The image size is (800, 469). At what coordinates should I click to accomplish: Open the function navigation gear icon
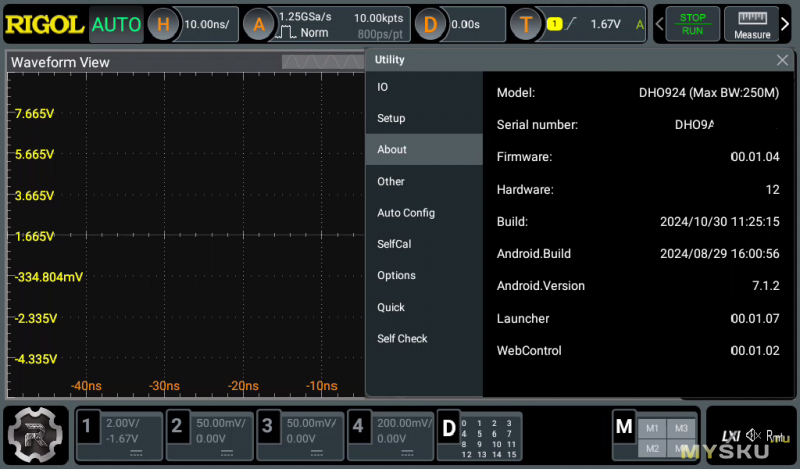tap(36, 435)
